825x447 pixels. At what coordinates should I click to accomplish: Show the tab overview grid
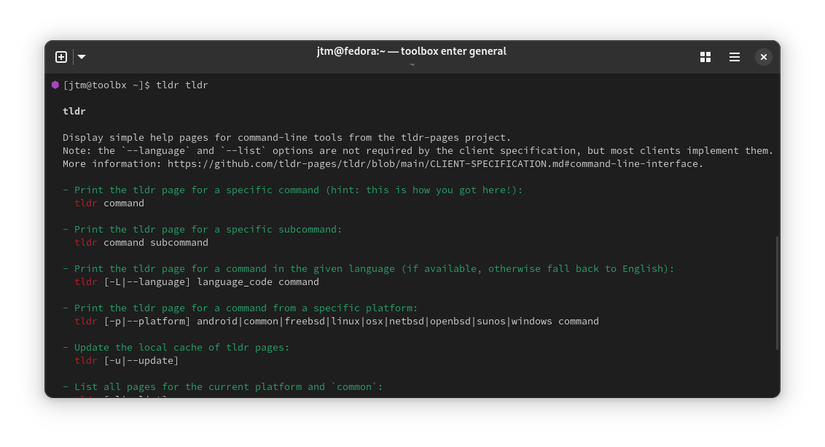pos(705,57)
